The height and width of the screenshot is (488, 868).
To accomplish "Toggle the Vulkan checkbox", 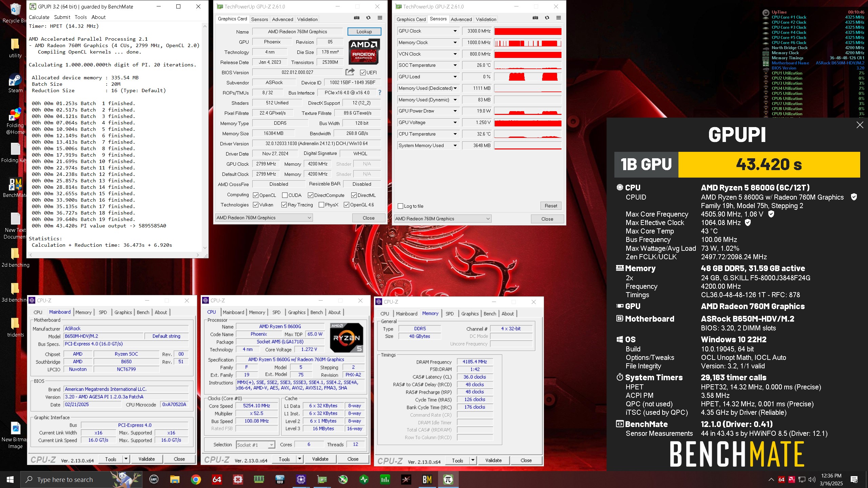I will click(x=256, y=205).
